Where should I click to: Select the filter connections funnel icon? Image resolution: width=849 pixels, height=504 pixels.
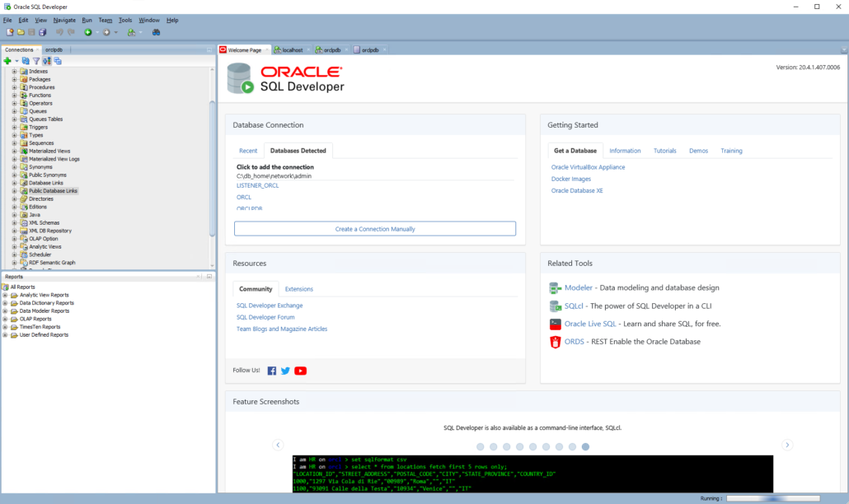point(36,61)
